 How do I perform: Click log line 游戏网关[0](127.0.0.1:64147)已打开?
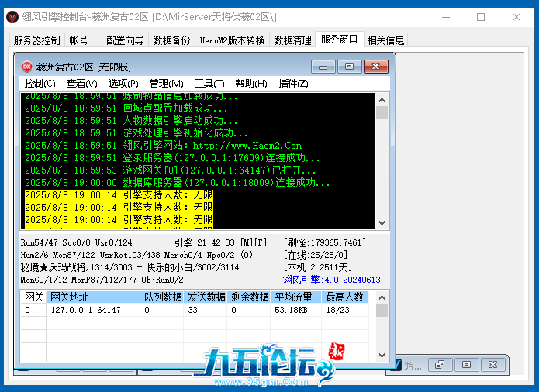(170, 170)
